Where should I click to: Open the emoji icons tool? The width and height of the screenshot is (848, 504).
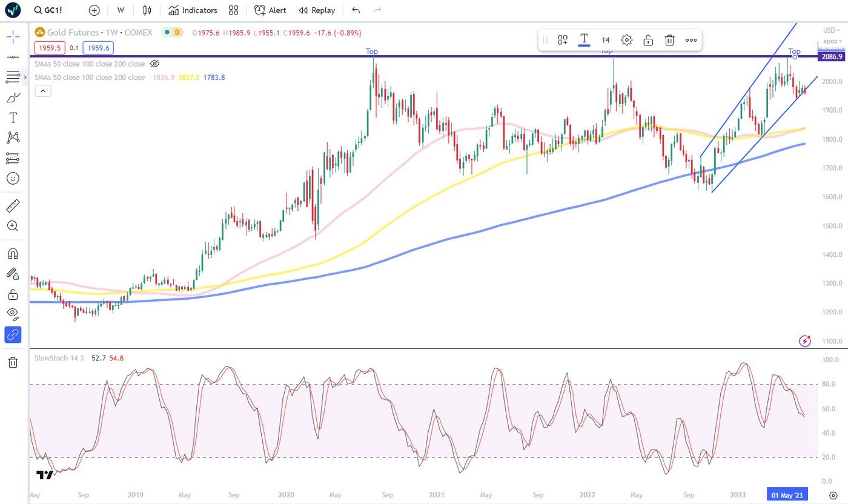13,178
